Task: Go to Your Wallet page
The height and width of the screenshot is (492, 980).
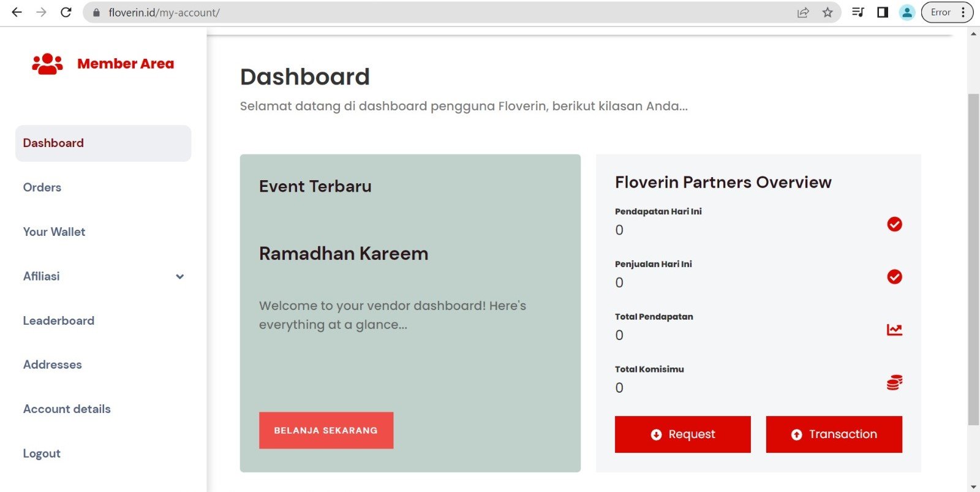Action: tap(54, 232)
